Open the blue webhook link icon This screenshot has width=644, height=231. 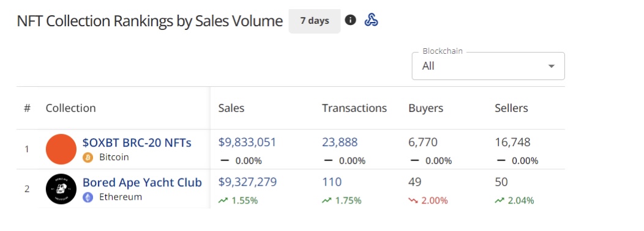click(372, 20)
